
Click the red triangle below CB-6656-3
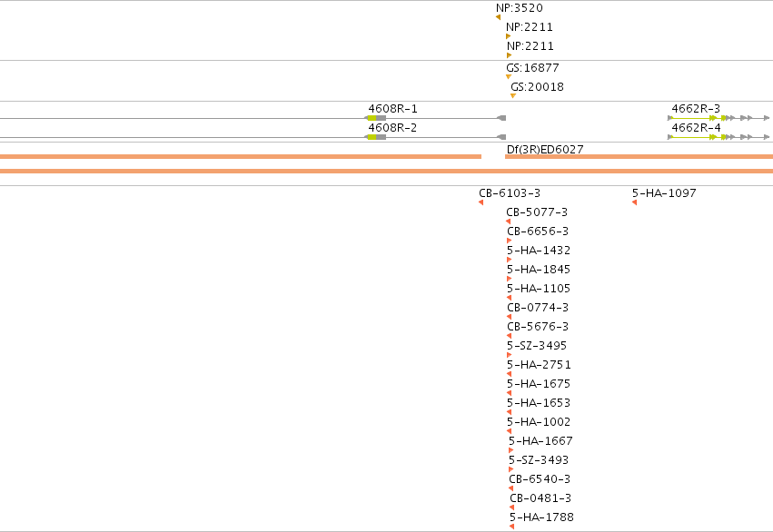510,241
